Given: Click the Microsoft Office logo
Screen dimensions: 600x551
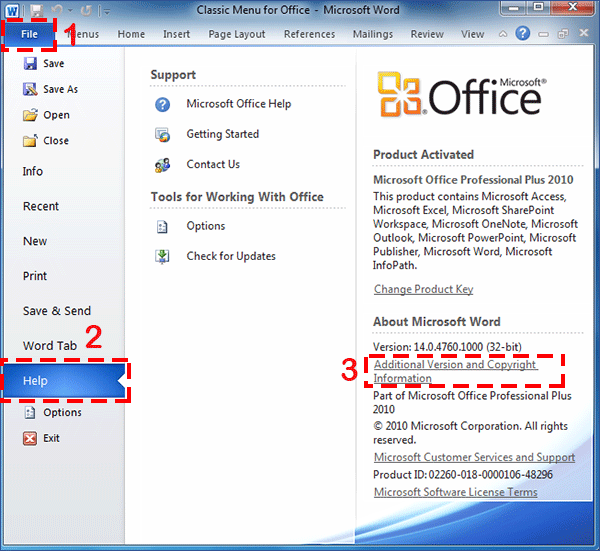Looking at the screenshot, I should (462, 95).
